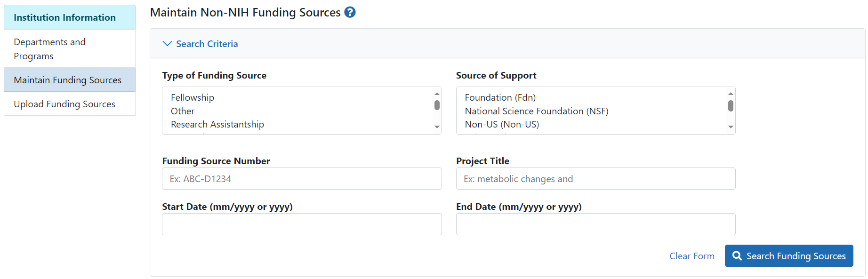Click the Source of Support scrollbar thumb
868x279 pixels.
point(731,106)
